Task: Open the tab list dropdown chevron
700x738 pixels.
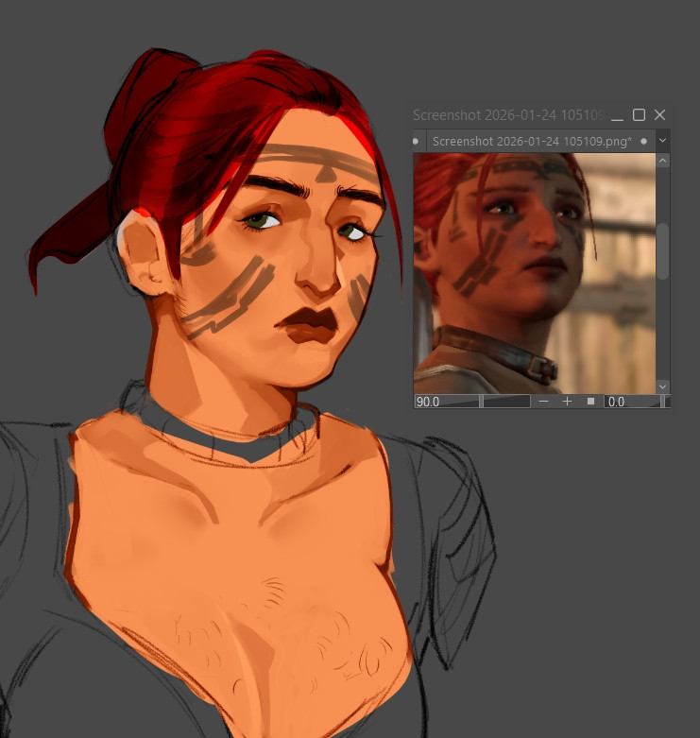Action: pos(662,141)
